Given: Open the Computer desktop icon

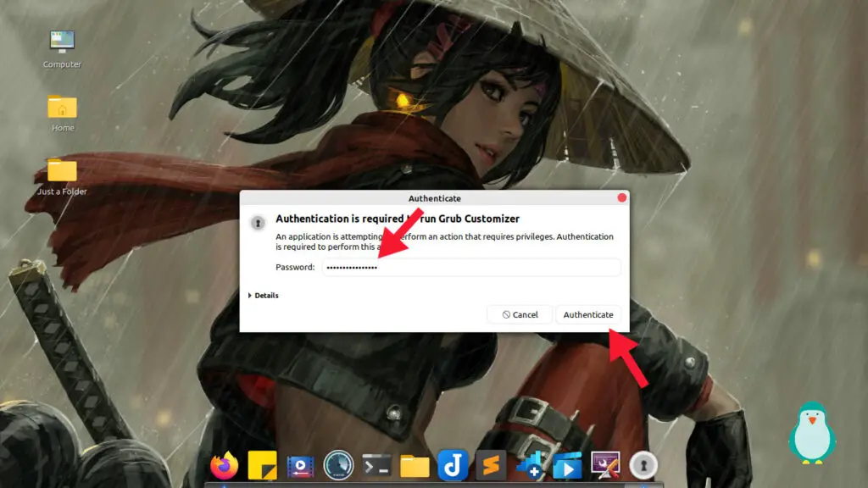Looking at the screenshot, I should (x=62, y=49).
